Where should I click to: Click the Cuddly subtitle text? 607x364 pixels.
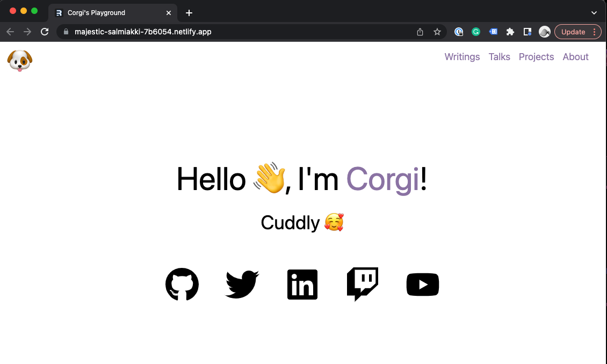click(x=302, y=222)
